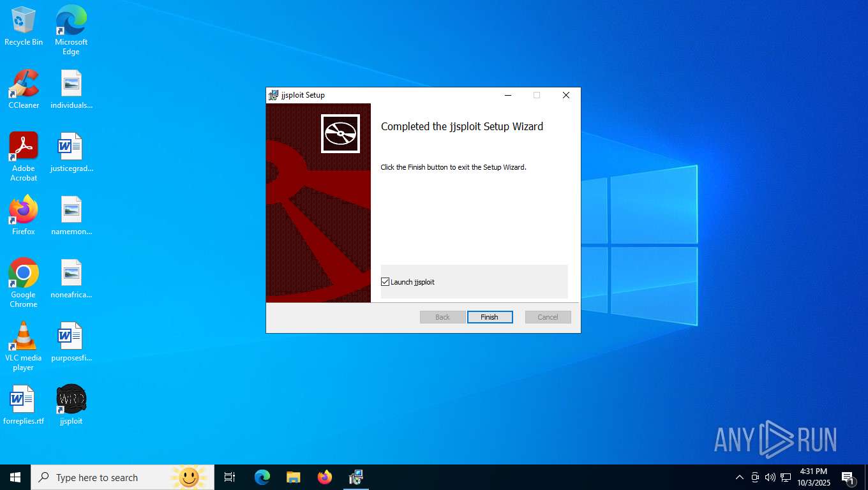Viewport: 868px width, 490px height.
Task: Select the CCleaner desktop shortcut
Action: [x=24, y=89]
